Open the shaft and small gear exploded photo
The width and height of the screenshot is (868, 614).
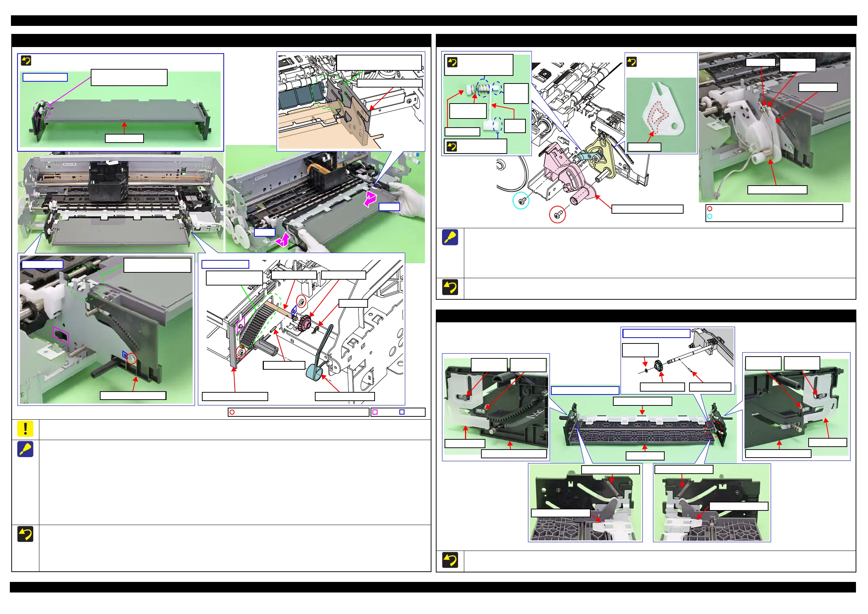678,361
